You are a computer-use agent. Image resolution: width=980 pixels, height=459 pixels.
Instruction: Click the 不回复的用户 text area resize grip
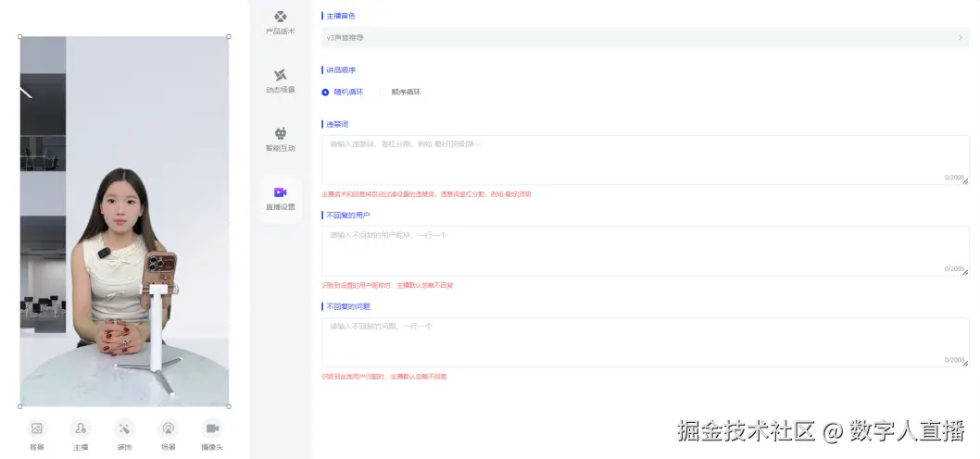965,273
